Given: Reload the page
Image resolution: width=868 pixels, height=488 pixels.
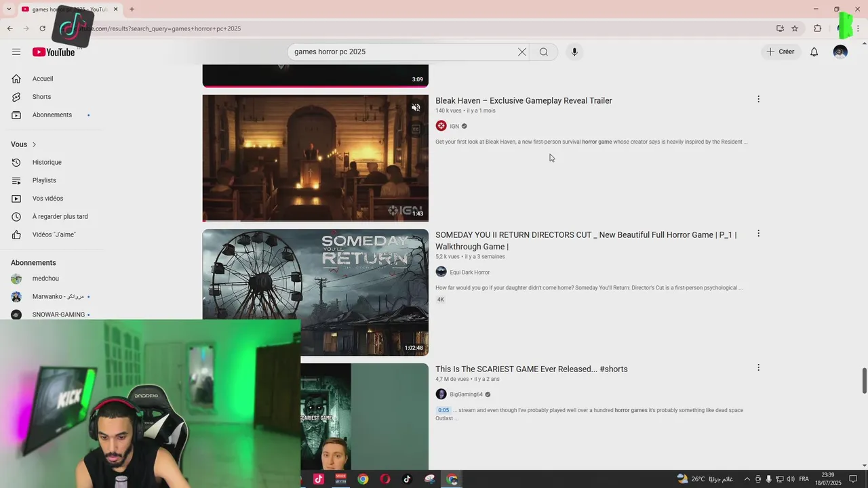Looking at the screenshot, I should pyautogui.click(x=42, y=28).
